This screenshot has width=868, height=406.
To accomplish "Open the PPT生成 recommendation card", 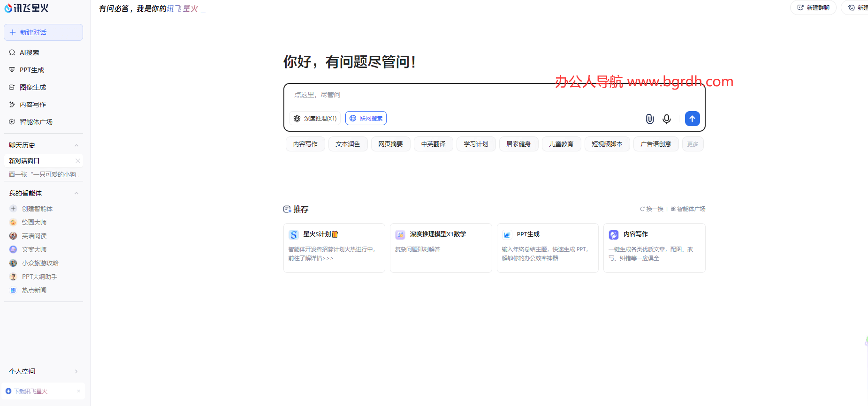I will pyautogui.click(x=548, y=248).
